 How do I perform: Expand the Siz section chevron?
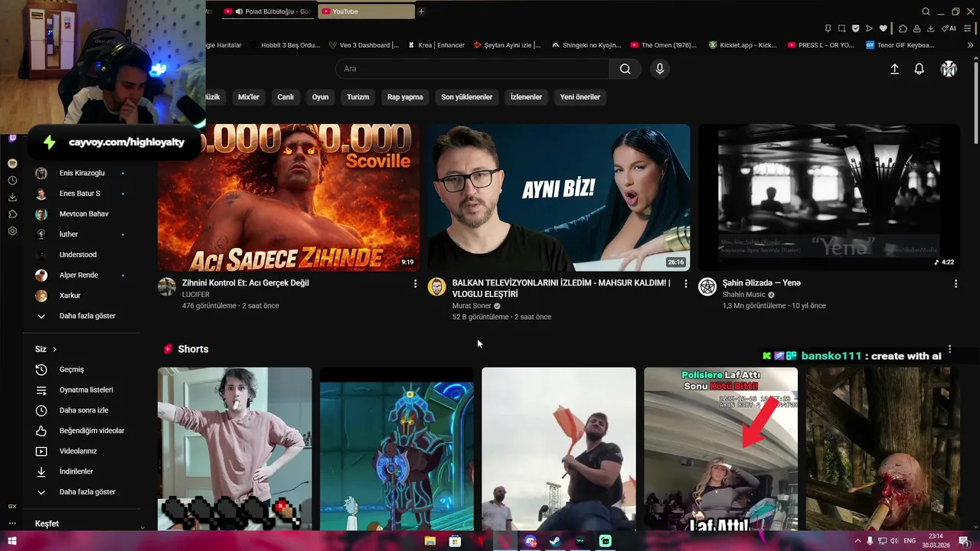point(54,350)
